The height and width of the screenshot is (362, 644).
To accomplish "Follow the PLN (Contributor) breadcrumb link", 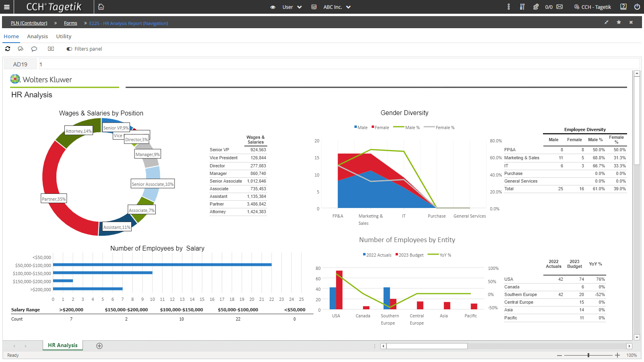I will [29, 23].
